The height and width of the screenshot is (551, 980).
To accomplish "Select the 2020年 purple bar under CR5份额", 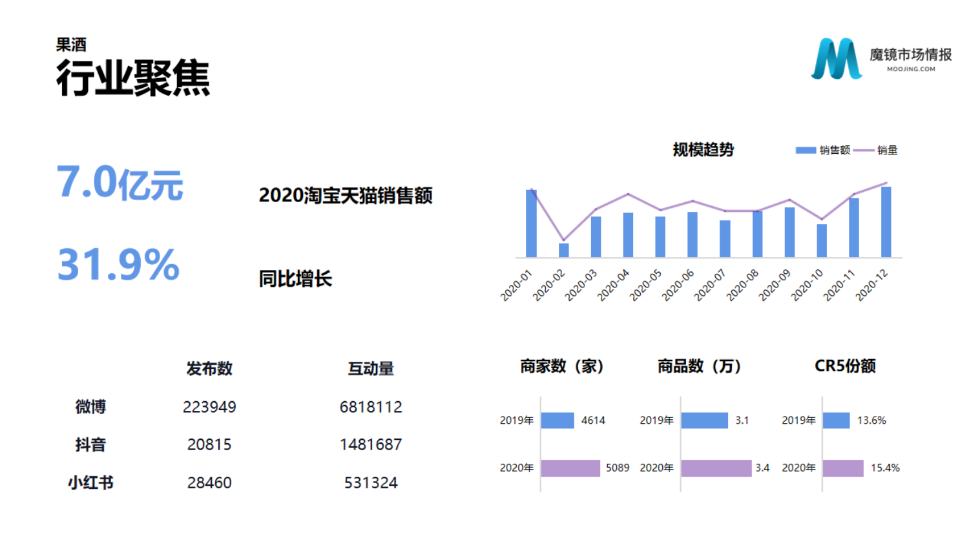I will [843, 468].
